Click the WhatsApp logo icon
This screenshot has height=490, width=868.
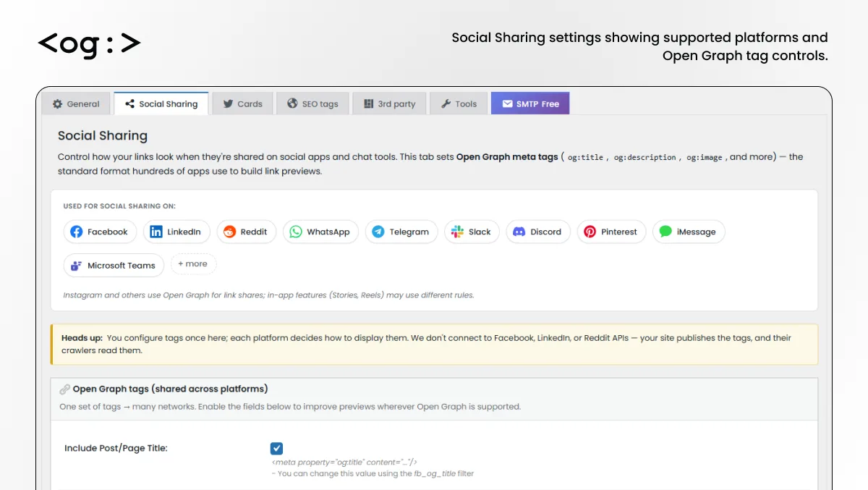296,232
